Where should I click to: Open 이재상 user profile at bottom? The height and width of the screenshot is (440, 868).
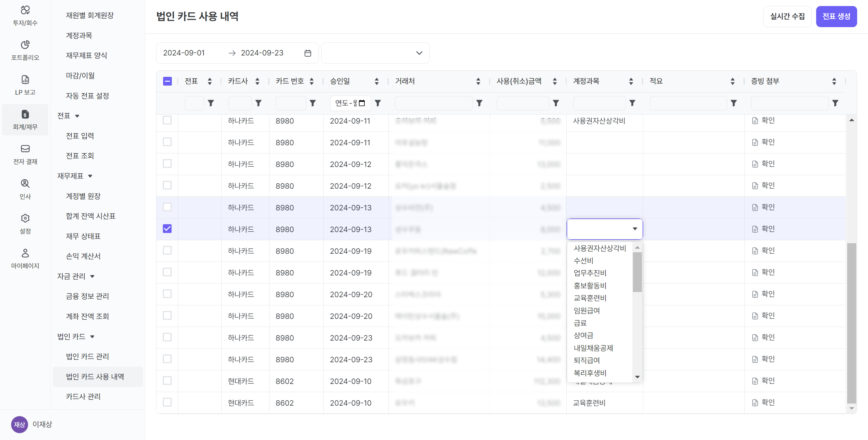point(32,424)
